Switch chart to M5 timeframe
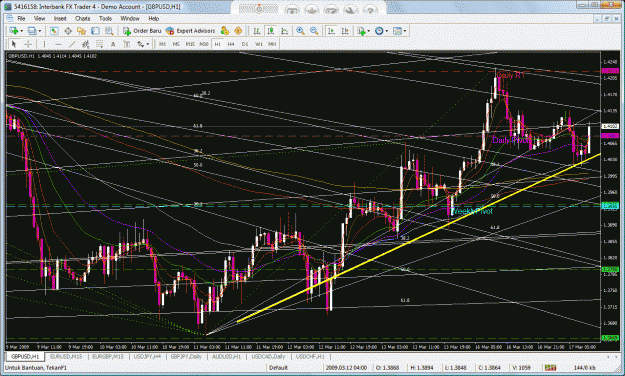 click(176, 44)
